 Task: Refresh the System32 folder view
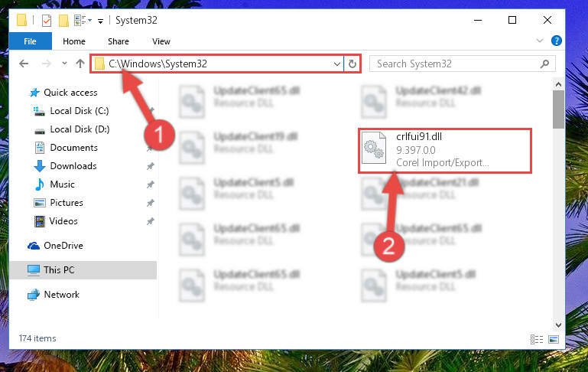[x=352, y=64]
